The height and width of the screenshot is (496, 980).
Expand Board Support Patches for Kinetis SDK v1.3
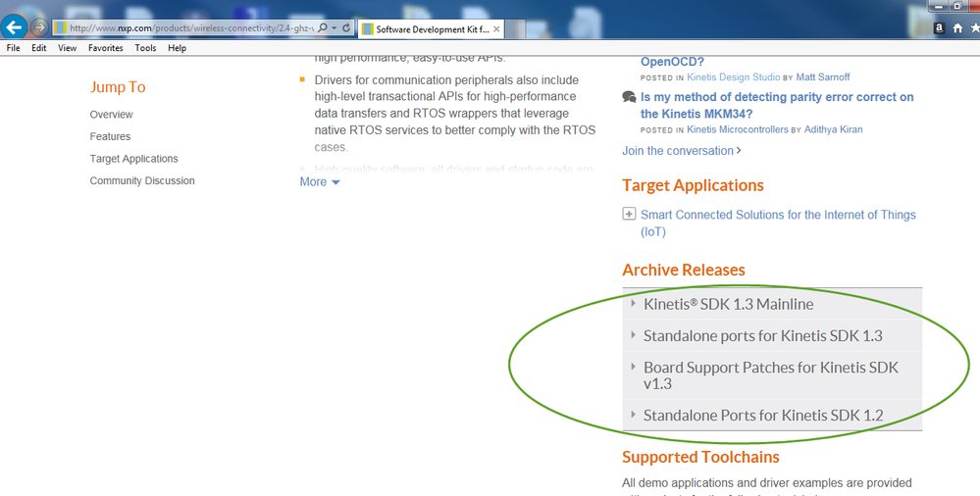[x=772, y=375]
